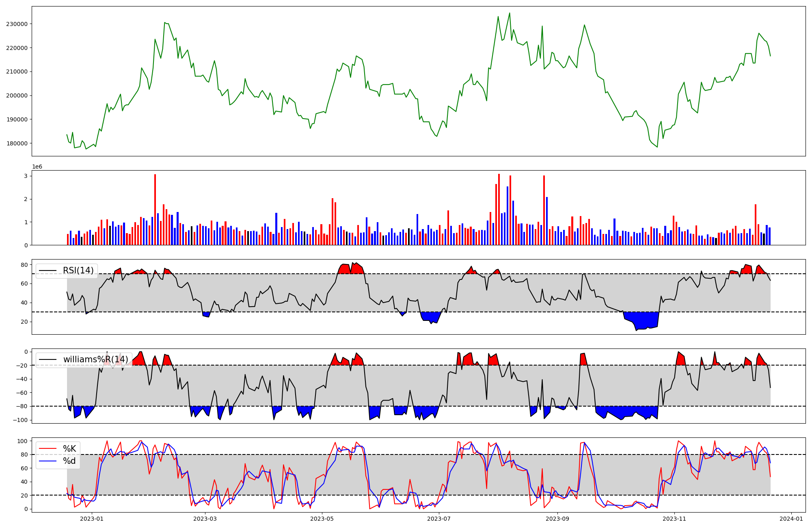Click the 180000 price axis label
Image resolution: width=812 pixels, height=528 pixels.
tap(17, 143)
